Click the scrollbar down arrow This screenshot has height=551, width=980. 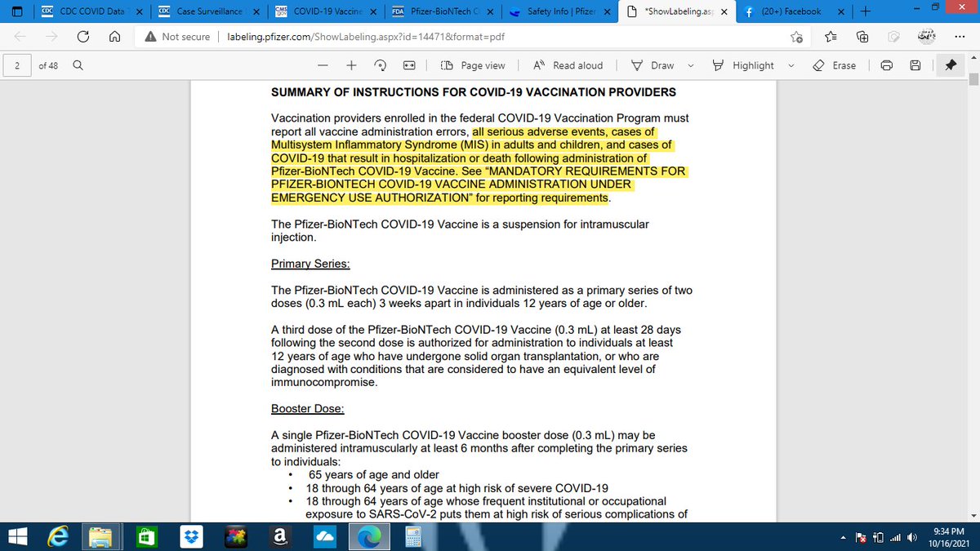coord(973,514)
